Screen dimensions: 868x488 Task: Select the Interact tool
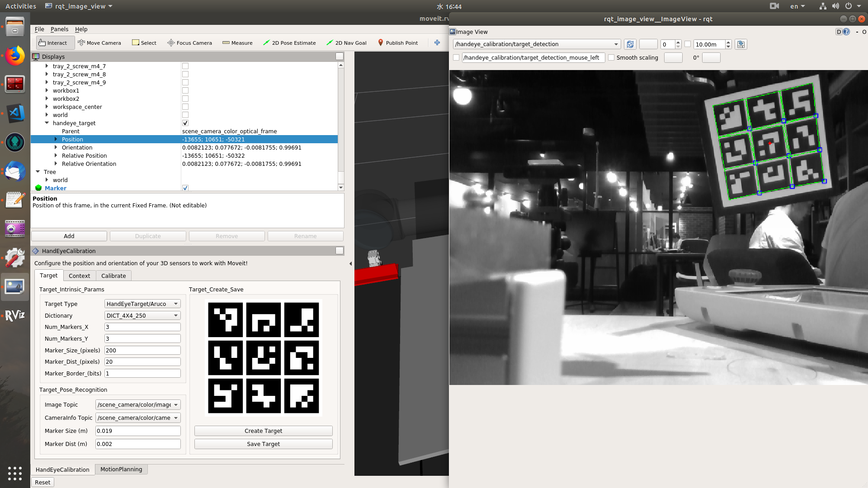(x=55, y=42)
